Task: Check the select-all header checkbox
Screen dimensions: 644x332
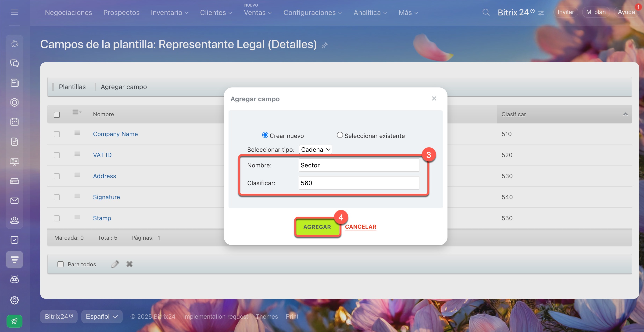Action: [x=57, y=115]
